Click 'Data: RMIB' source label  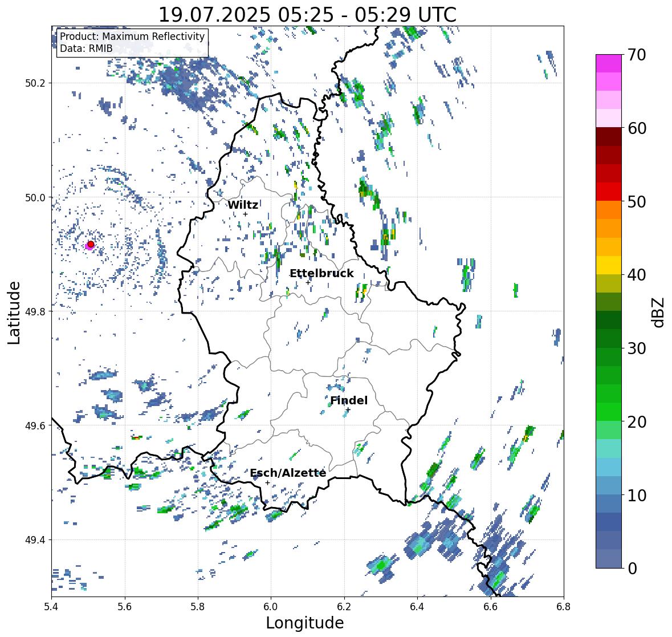point(86,48)
